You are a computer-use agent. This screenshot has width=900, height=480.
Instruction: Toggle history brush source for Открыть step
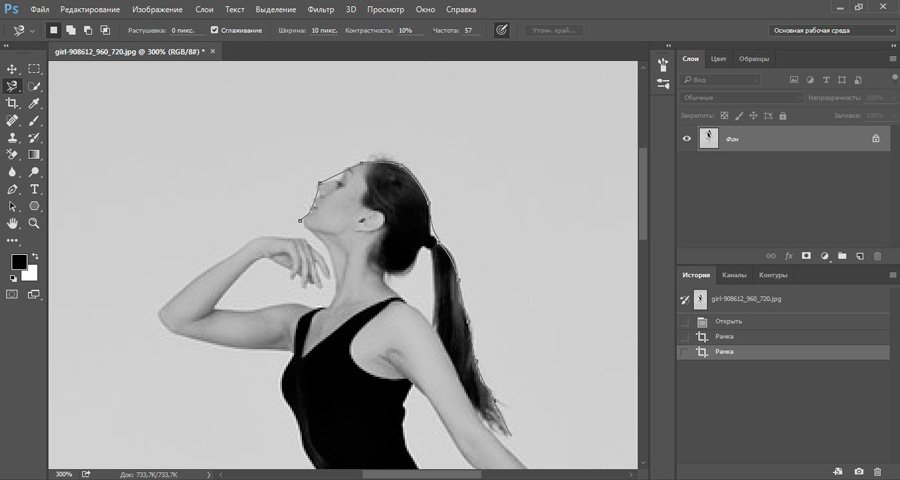[685, 322]
